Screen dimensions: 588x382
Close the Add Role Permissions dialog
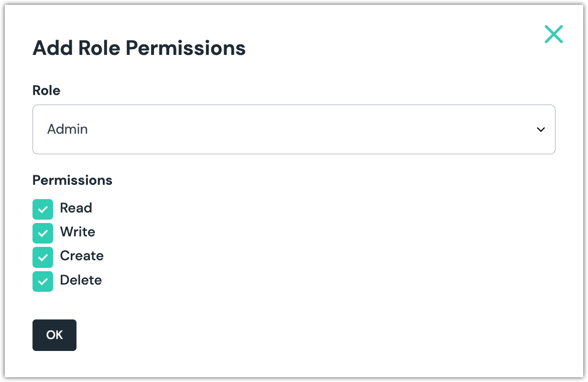coord(554,34)
